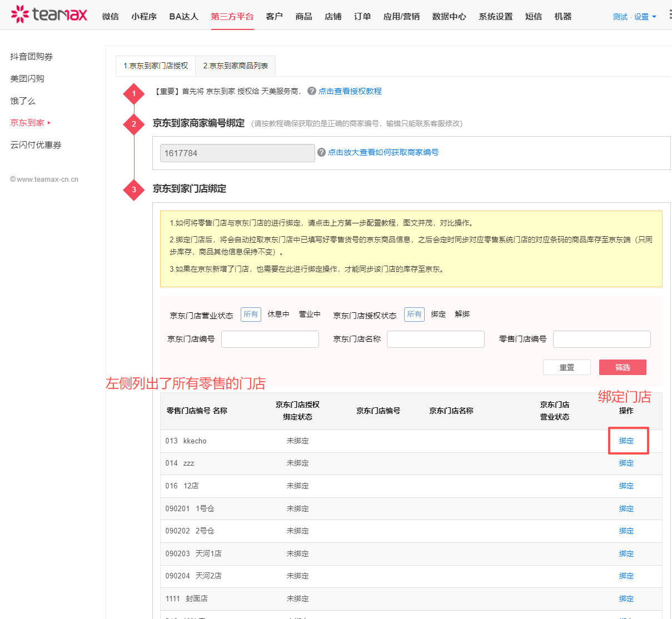The height and width of the screenshot is (619, 672).
Task: Open the 点击放大查看如何获取商家编号 link
Action: tap(383, 152)
